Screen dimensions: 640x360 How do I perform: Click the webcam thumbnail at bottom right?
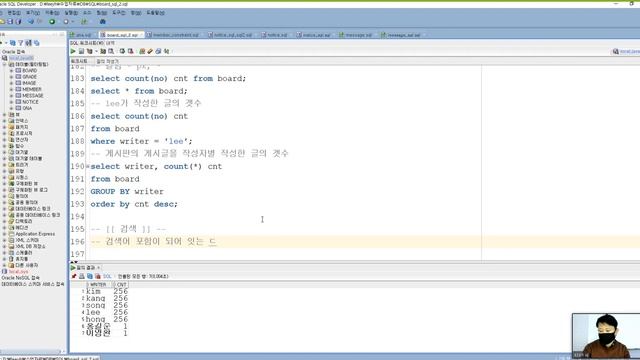(x=606, y=336)
